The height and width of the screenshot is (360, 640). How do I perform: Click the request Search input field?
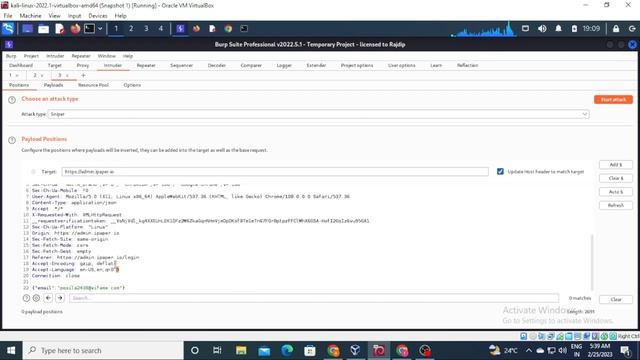(x=313, y=298)
